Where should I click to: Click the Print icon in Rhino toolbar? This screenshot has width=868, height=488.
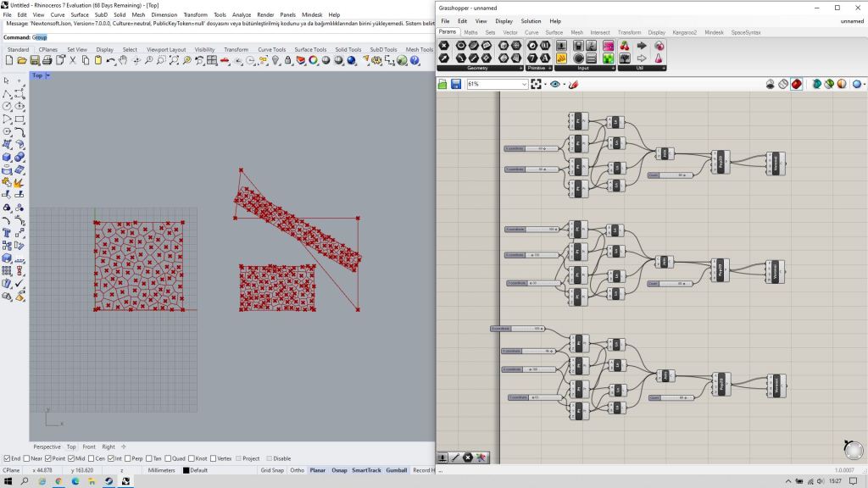coord(47,60)
